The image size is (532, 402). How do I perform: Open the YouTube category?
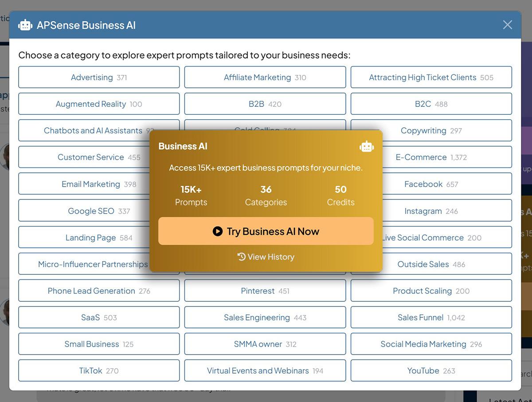click(431, 371)
